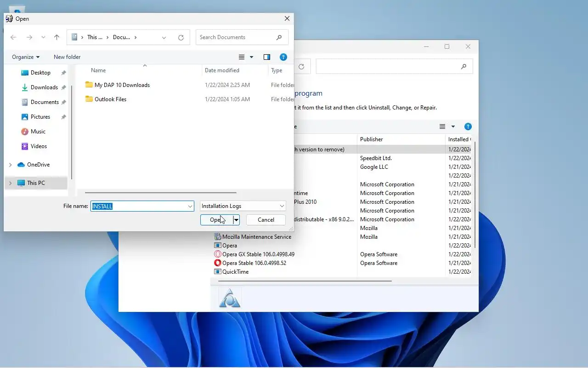The height and width of the screenshot is (368, 588).
Task: Refresh the Programs and Features window
Action: tap(301, 67)
